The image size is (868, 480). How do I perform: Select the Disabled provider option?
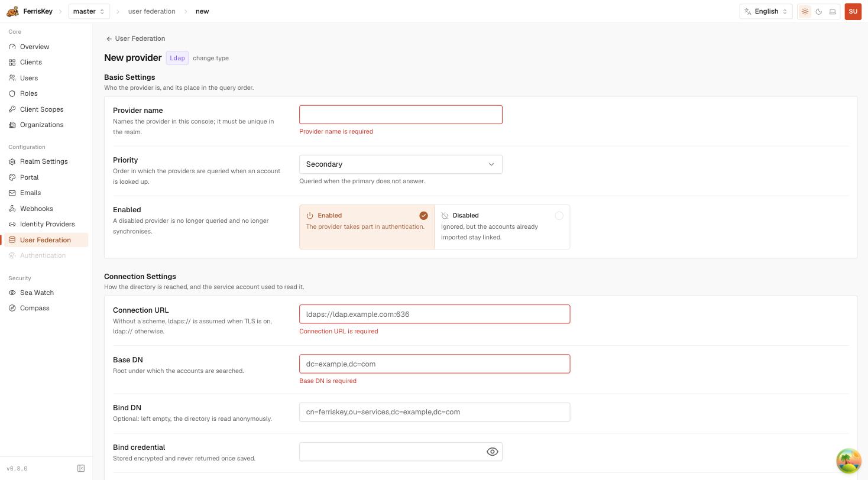pos(502,227)
